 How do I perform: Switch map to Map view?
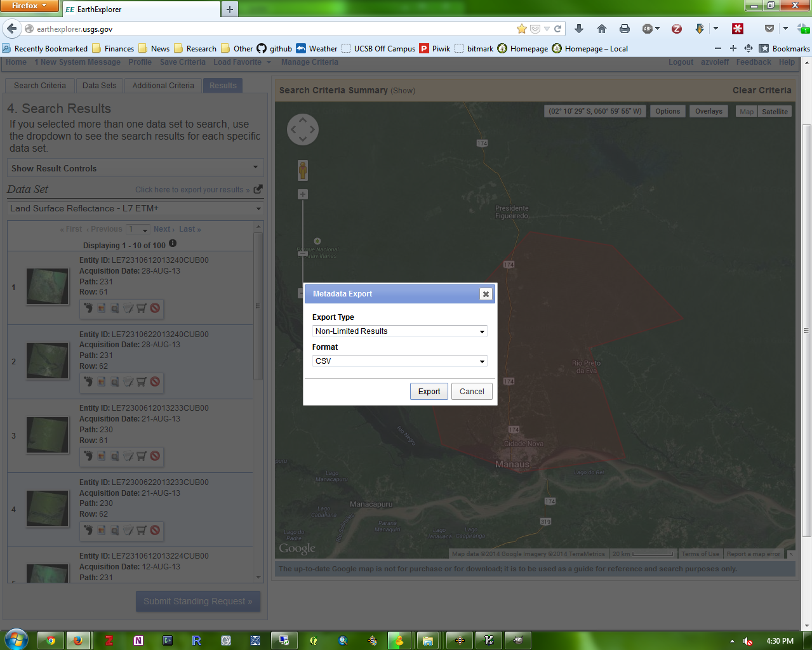click(747, 112)
